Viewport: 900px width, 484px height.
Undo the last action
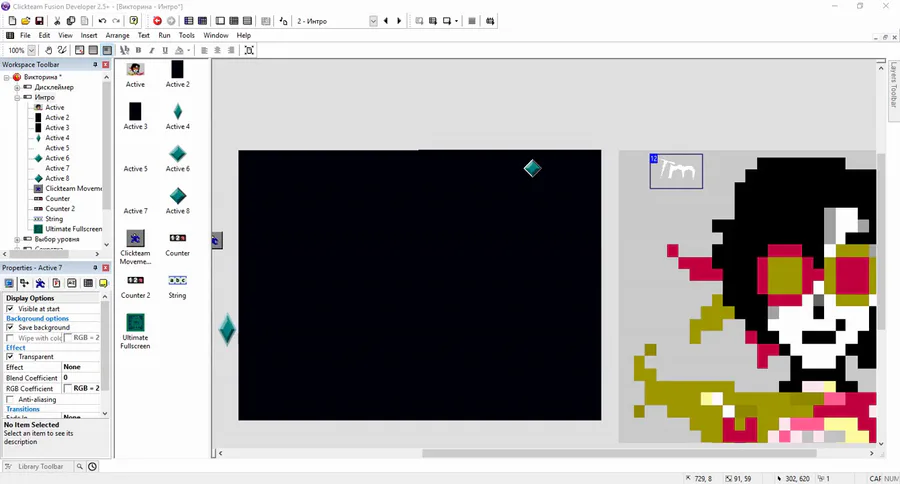102,21
